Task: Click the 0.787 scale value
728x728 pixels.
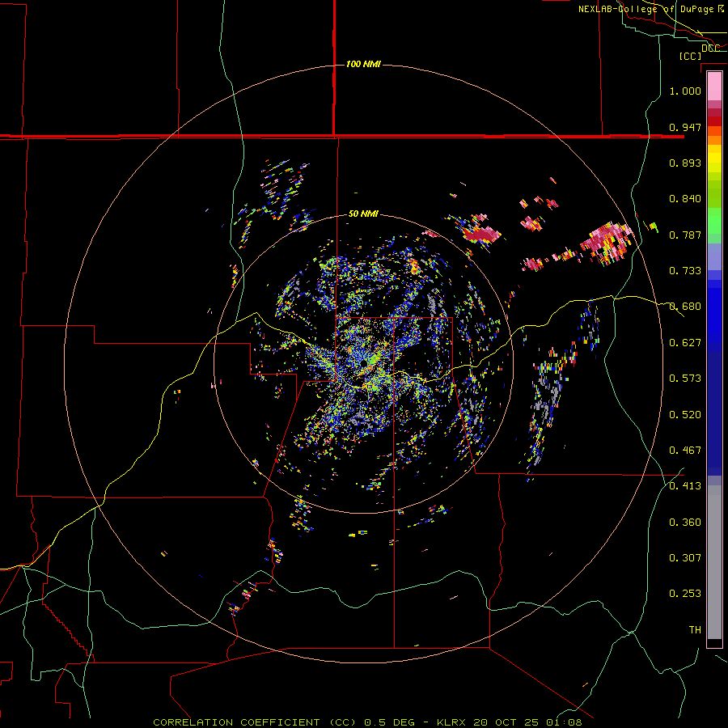Action: [685, 235]
